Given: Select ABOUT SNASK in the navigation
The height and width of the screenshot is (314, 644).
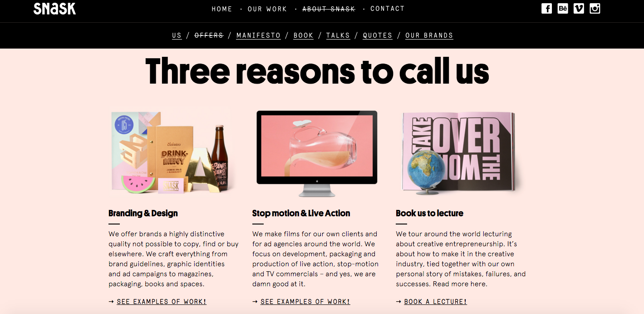Looking at the screenshot, I should pyautogui.click(x=329, y=9).
